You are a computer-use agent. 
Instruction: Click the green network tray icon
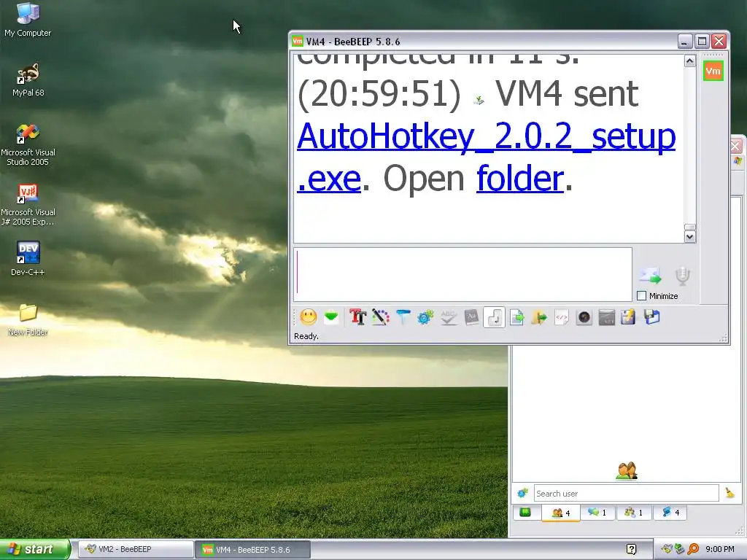tap(679, 550)
